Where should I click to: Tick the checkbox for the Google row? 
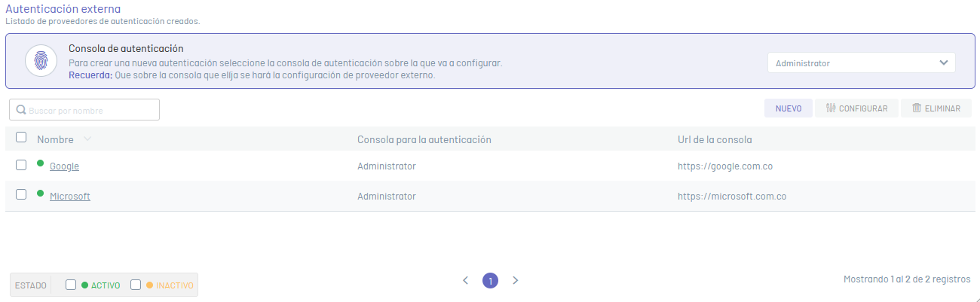click(21, 165)
